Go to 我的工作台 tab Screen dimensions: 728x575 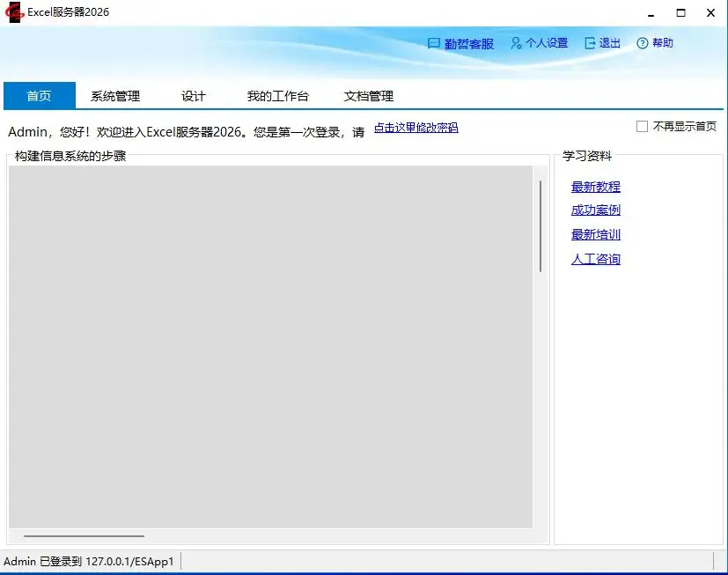pos(277,96)
